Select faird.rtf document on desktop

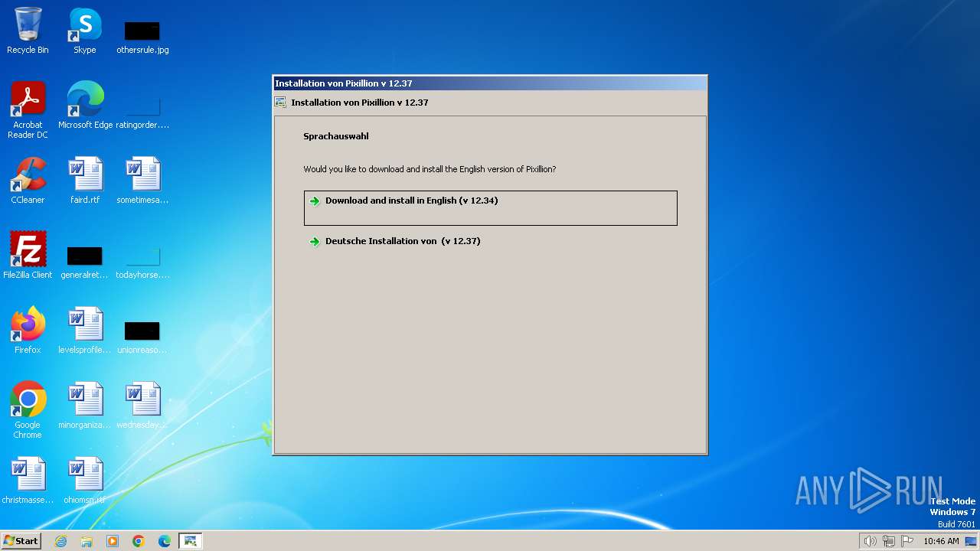[85, 181]
